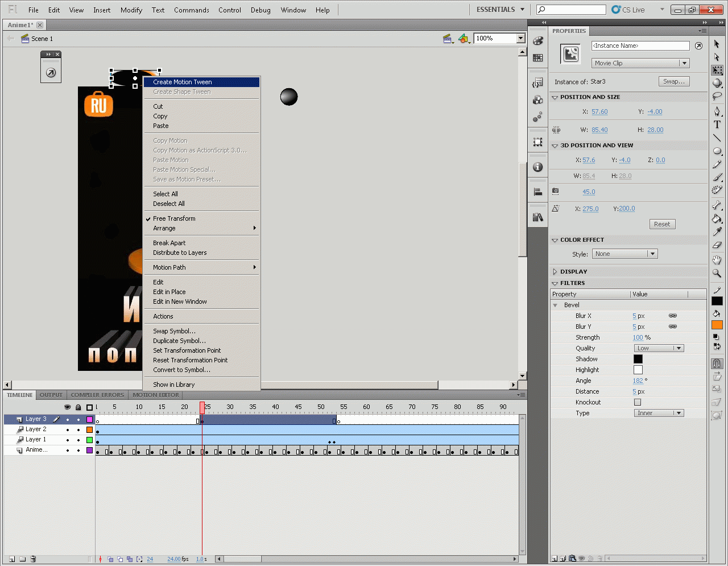728x566 pixels.
Task: Click the Swap... button
Action: pyautogui.click(x=674, y=81)
